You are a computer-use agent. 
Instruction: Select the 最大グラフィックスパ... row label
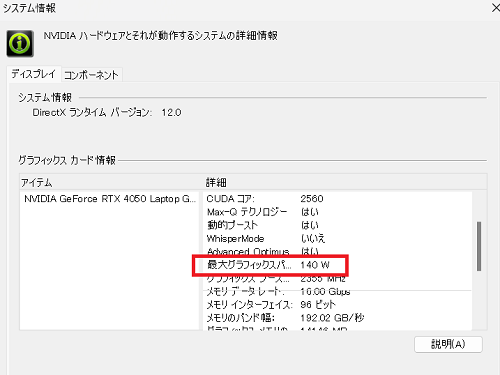(x=249, y=265)
